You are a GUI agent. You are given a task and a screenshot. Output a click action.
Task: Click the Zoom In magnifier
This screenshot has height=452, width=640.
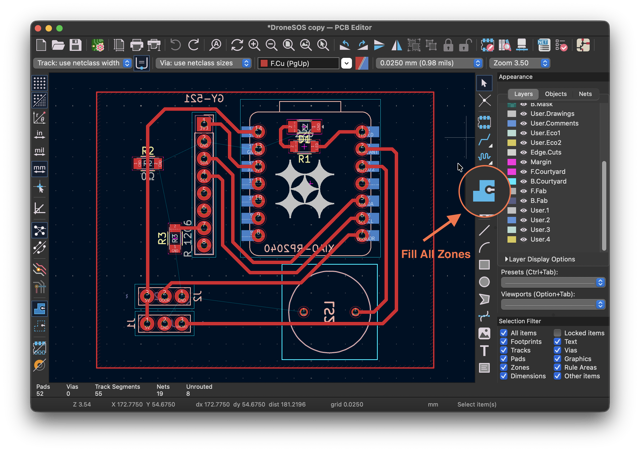pyautogui.click(x=254, y=45)
